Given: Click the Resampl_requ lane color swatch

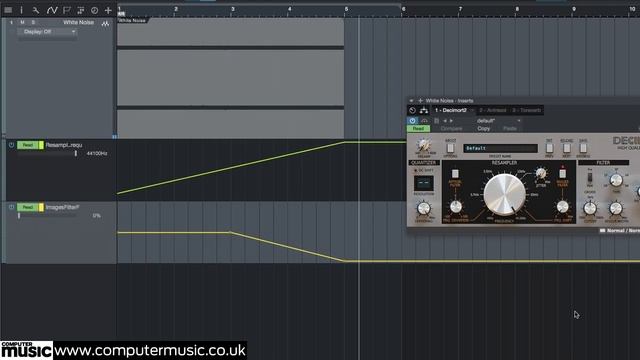Looking at the screenshot, I should point(41,145).
